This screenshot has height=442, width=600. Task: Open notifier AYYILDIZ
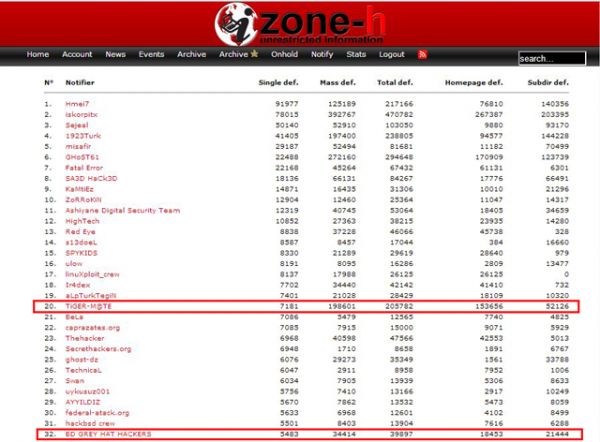click(83, 403)
